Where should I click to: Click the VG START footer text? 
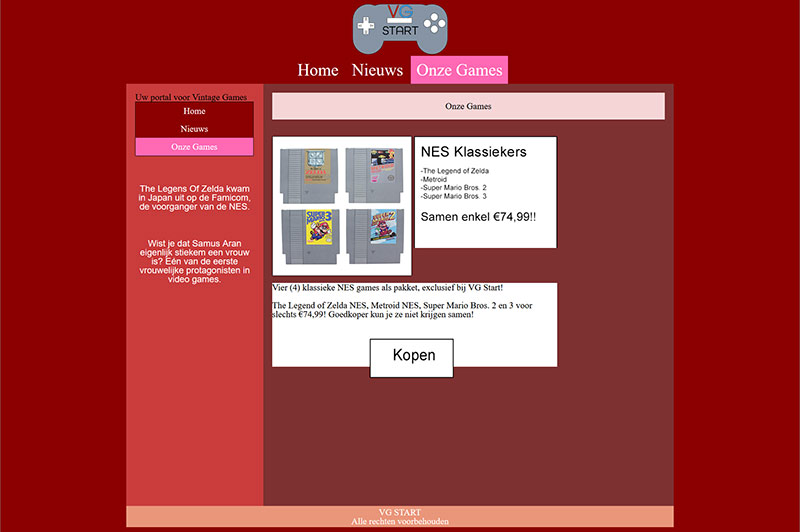click(x=399, y=513)
